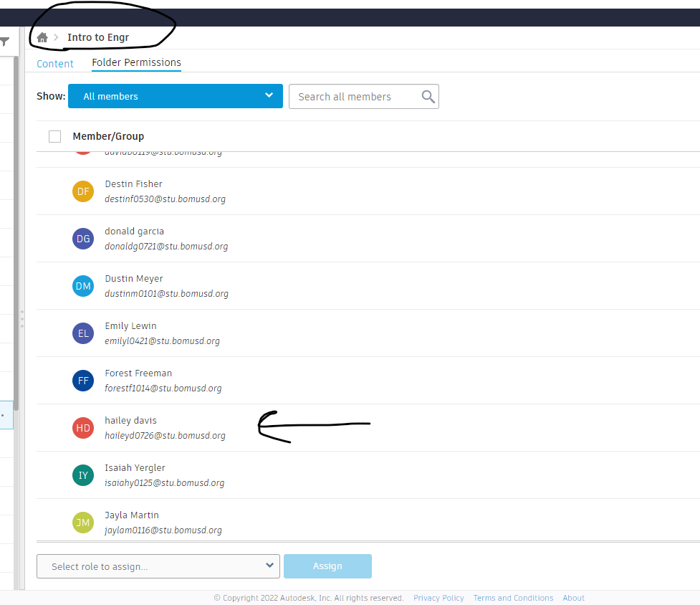Click the left panel vertical scrollbar
The image size is (700, 605).
pos(16,232)
